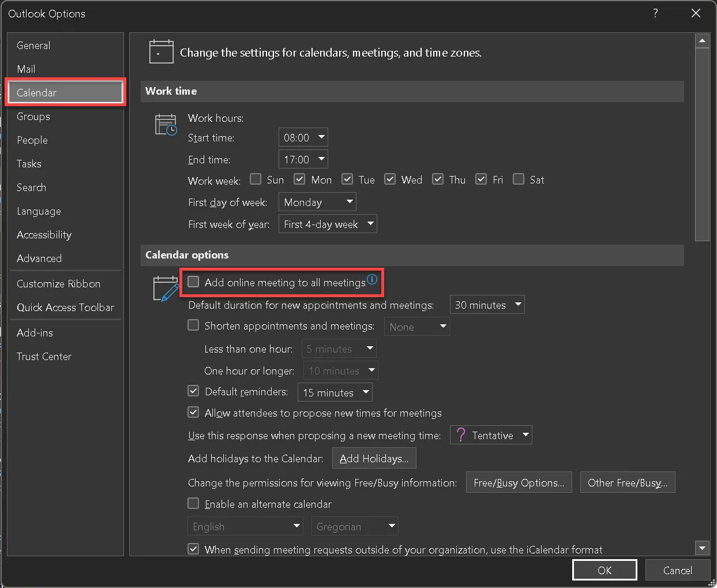
Task: Select the Groups options category
Action: [x=65, y=116]
